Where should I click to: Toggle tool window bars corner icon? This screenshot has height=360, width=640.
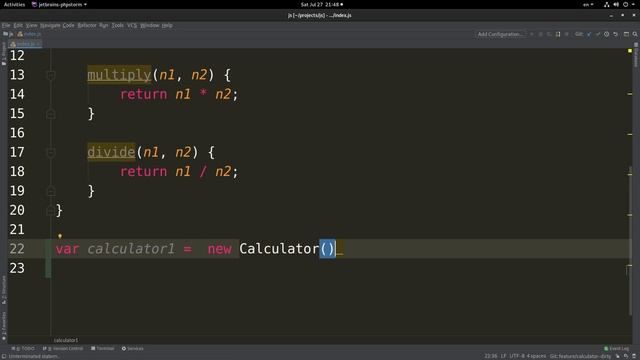(x=4, y=356)
